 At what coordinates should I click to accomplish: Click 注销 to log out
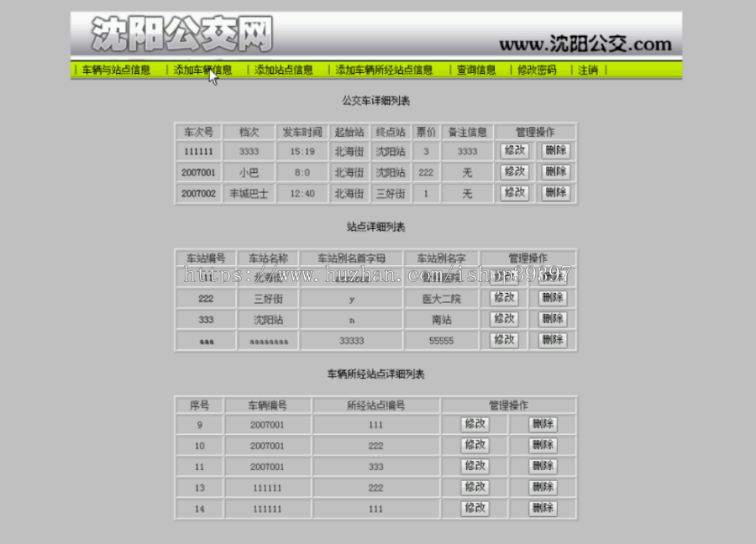(588, 70)
